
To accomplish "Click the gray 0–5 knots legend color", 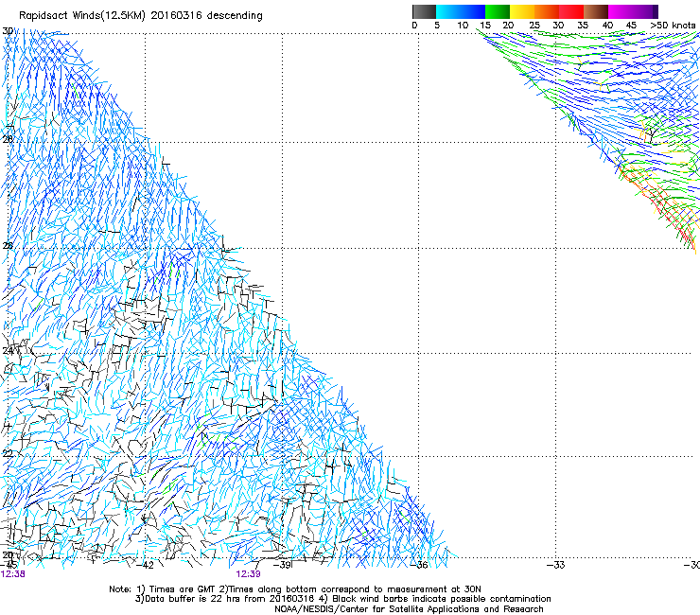I will point(424,11).
